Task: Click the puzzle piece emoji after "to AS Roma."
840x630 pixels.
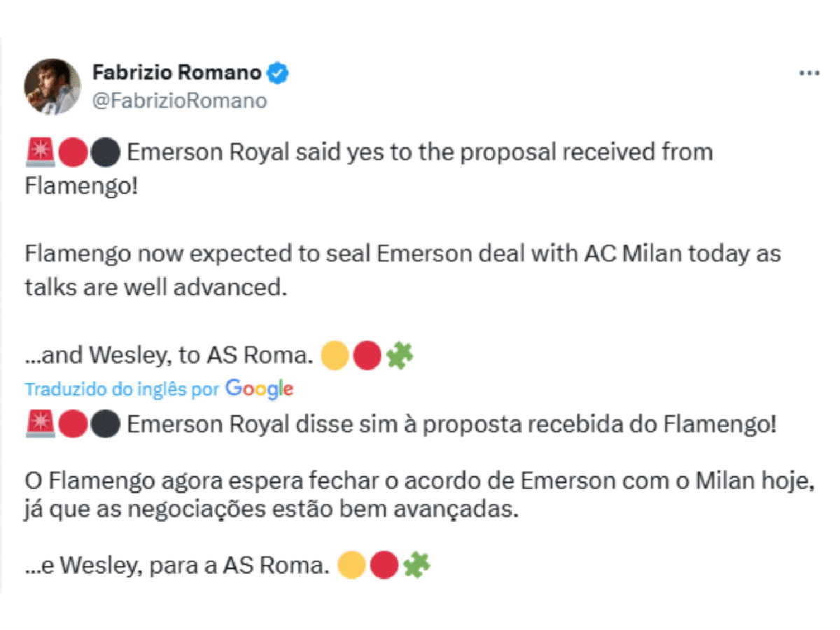Action: 400,356
